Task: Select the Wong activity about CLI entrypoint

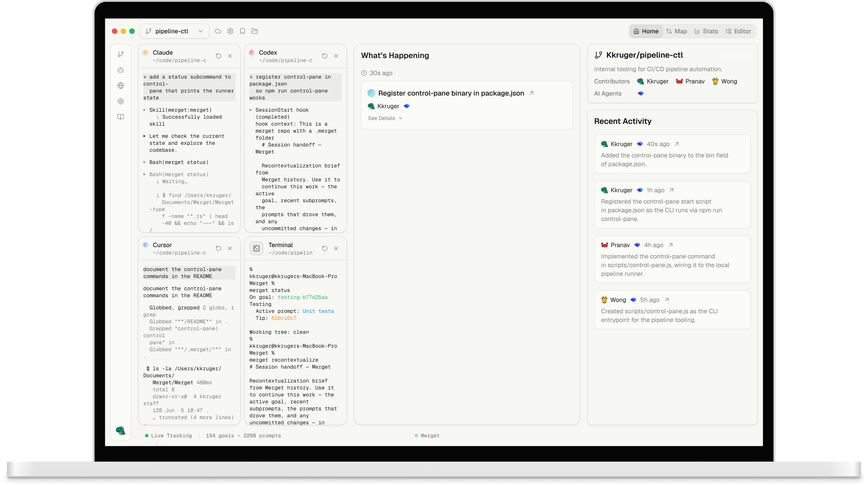Action: (672, 310)
